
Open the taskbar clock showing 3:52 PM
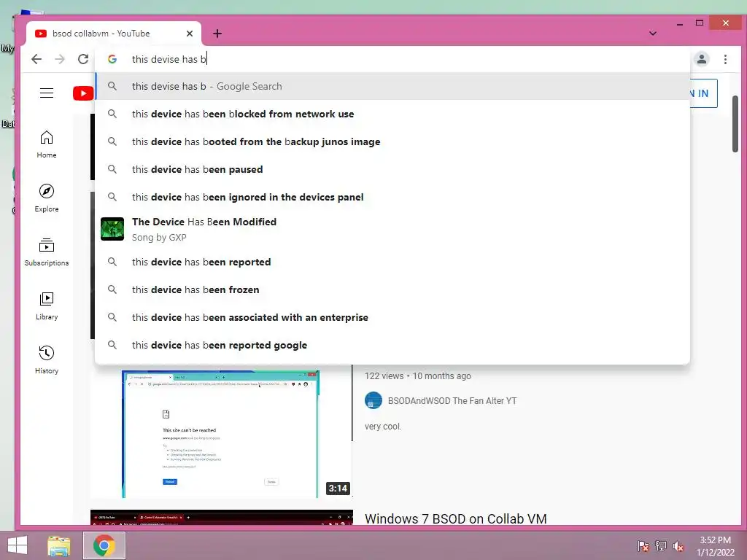(x=716, y=546)
